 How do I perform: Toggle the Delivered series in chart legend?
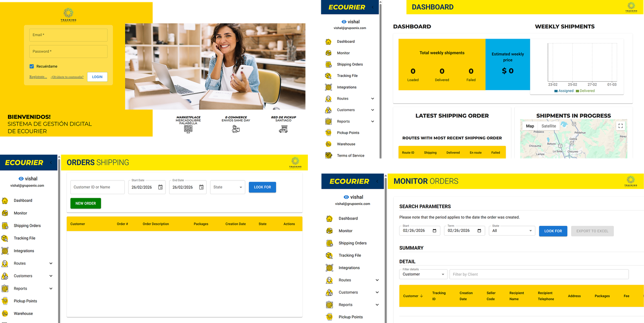[587, 91]
